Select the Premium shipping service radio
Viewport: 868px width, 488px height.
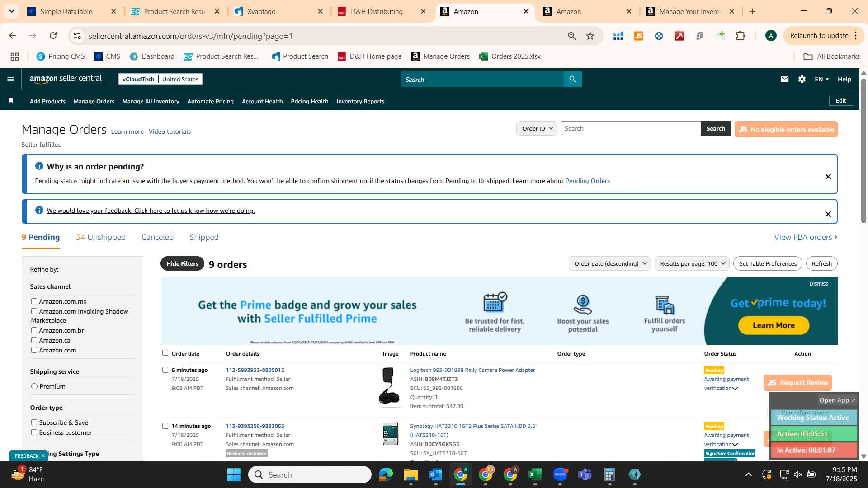34,386
